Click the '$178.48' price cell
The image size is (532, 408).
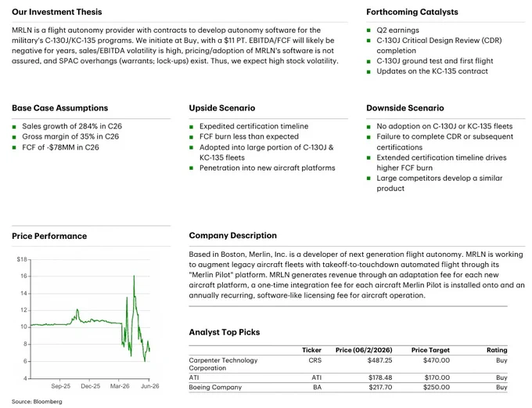380,377
